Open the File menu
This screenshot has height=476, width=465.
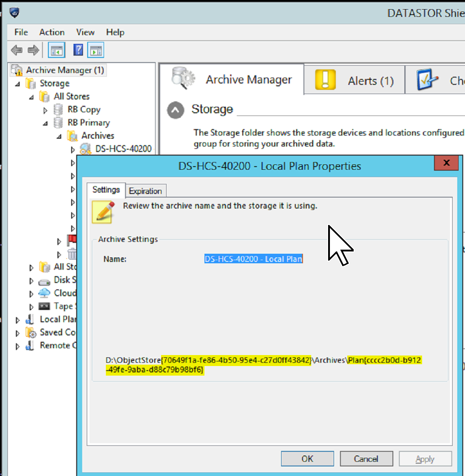coord(21,32)
